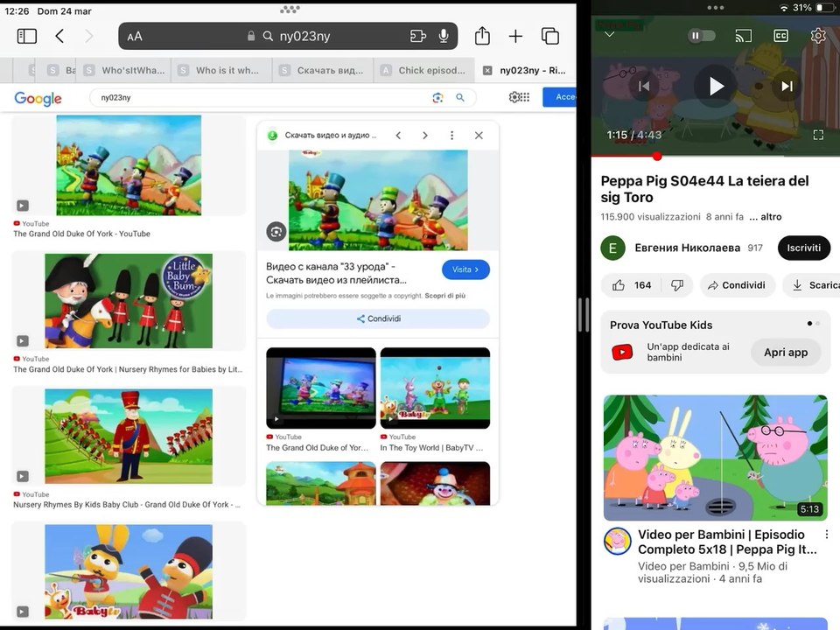The width and height of the screenshot is (840, 630).
Task: Open the preview panel three-dot menu
Action: (x=451, y=136)
